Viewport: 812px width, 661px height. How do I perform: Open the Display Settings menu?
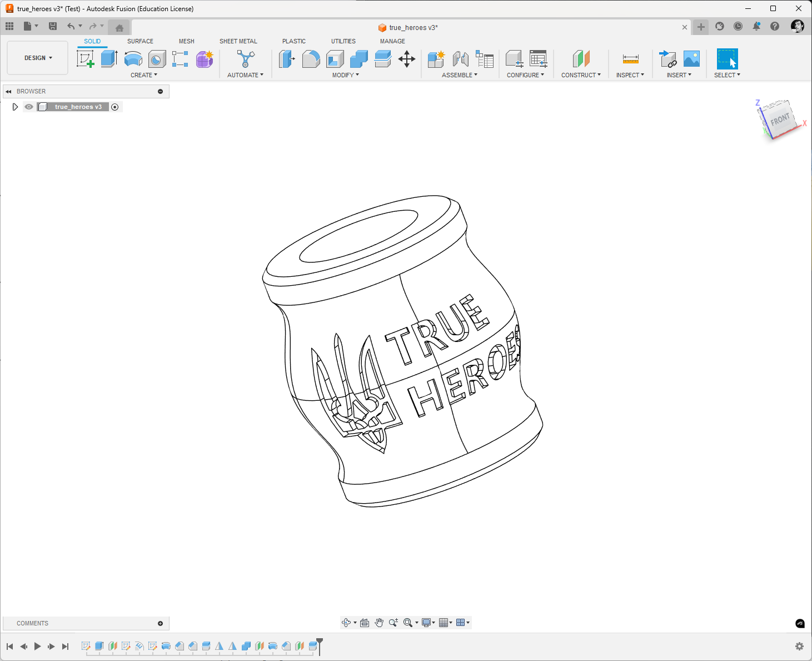[428, 623]
